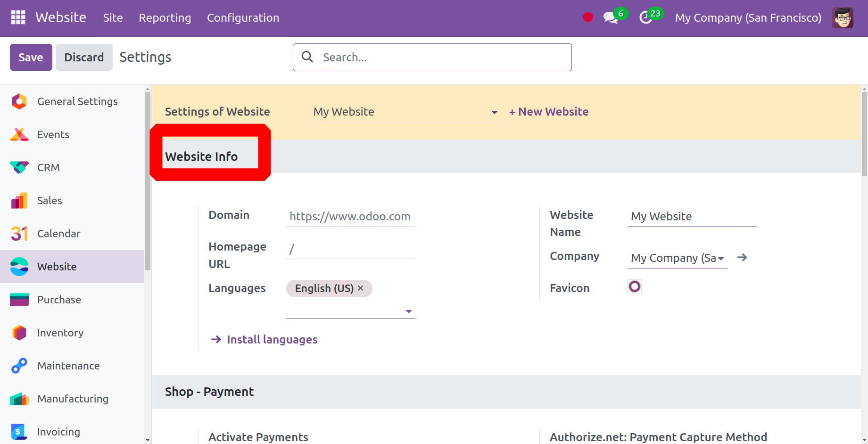Viewport: 868px width, 444px height.
Task: Open the Company dropdown field
Action: (677, 258)
